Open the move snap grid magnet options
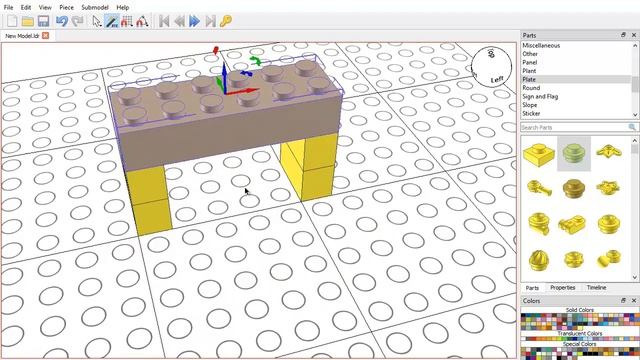 click(x=127, y=21)
